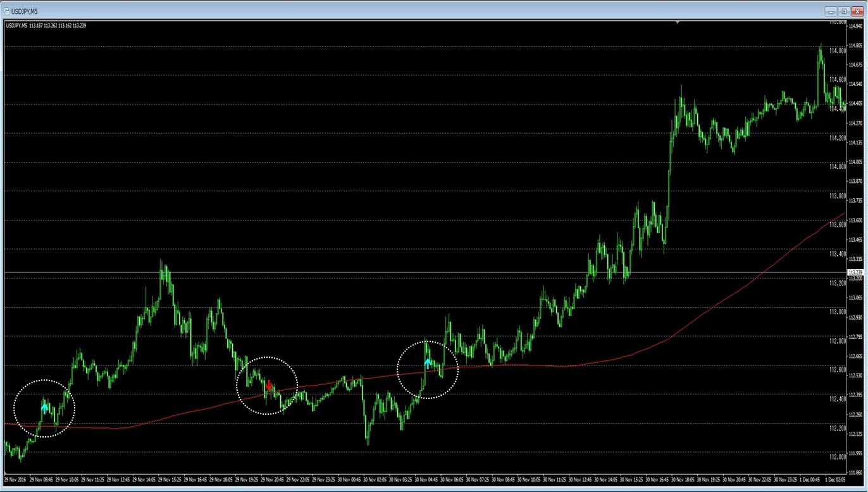Click the USDJPY chart window title icon
This screenshot has height=492, width=868.
[7, 11]
